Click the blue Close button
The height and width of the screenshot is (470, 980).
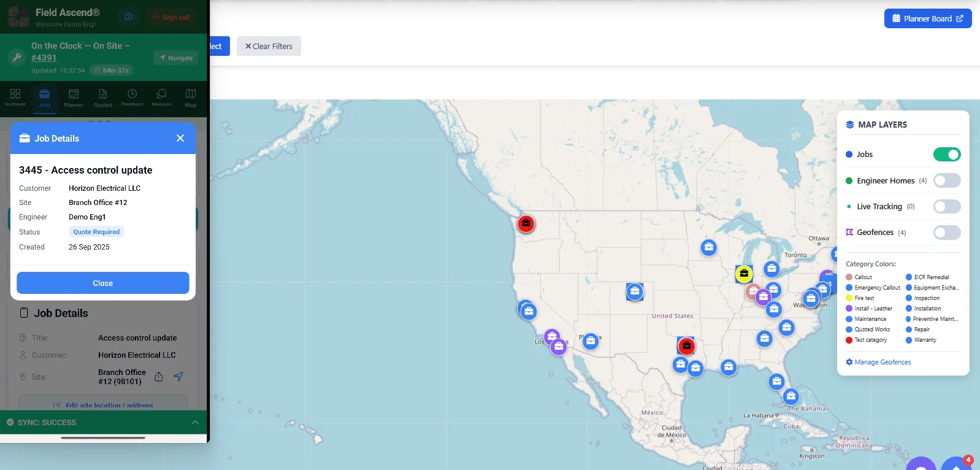[103, 283]
